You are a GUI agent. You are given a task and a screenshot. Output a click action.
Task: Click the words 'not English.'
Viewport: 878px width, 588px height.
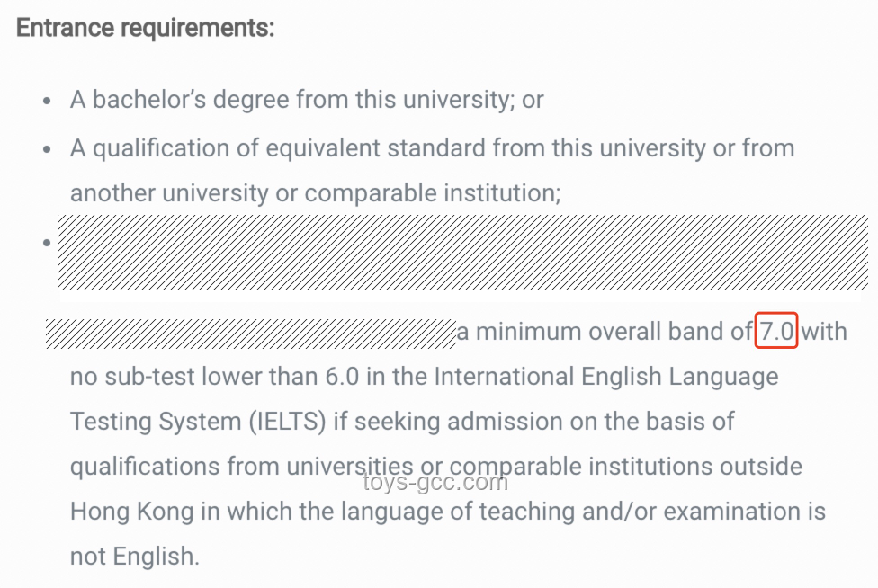pos(135,557)
